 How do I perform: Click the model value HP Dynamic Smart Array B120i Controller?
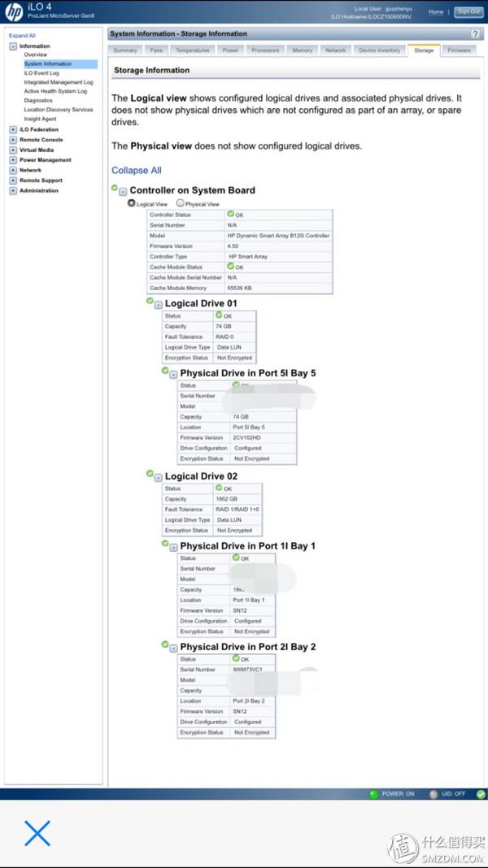(279, 235)
